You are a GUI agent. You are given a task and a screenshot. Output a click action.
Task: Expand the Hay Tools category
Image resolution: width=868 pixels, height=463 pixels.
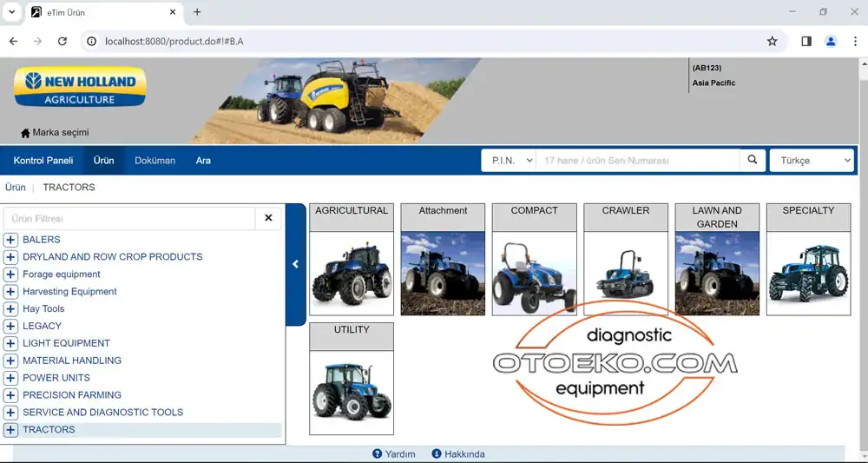click(x=10, y=309)
